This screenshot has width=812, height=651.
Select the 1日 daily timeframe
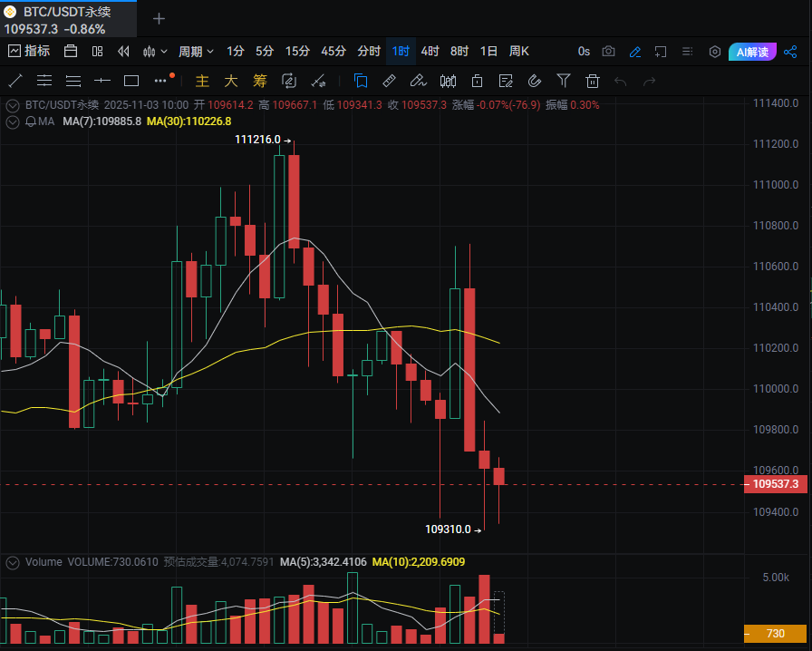click(x=488, y=52)
